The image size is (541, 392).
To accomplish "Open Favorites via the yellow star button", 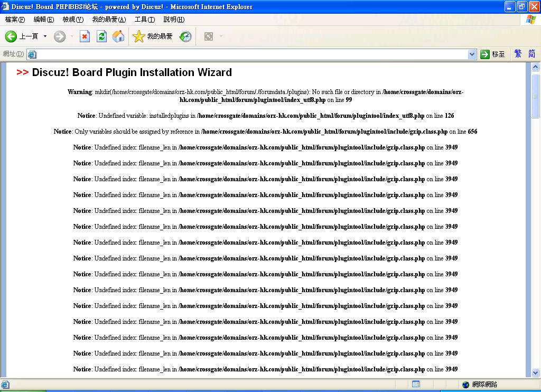I will click(x=152, y=36).
